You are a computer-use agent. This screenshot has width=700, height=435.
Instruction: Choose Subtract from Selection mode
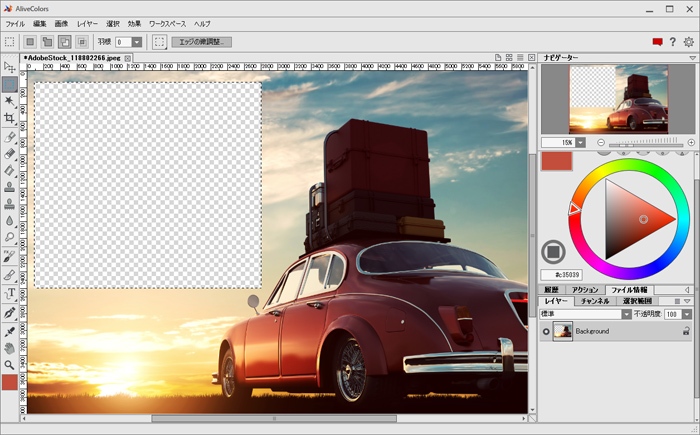pos(65,42)
